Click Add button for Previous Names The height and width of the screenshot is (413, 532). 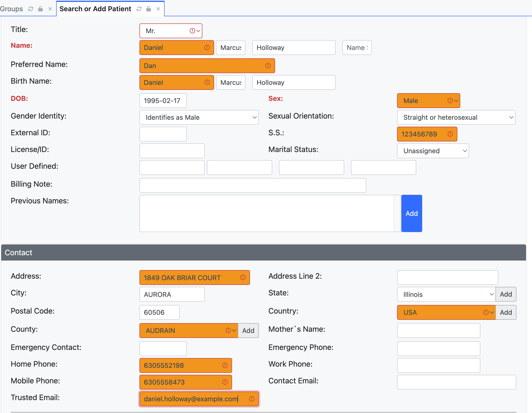411,213
